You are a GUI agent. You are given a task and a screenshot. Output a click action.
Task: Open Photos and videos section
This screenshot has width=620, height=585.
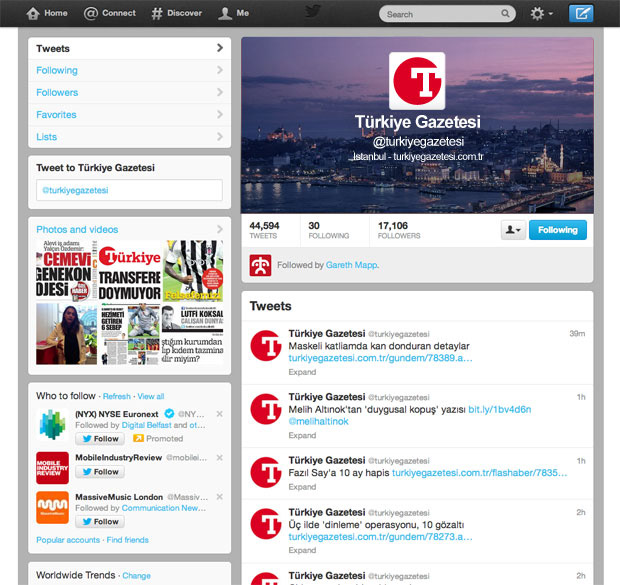[77, 229]
